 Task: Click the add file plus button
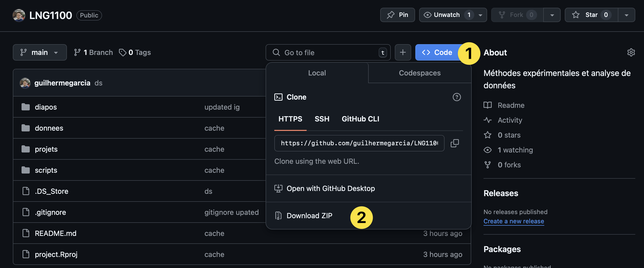403,52
